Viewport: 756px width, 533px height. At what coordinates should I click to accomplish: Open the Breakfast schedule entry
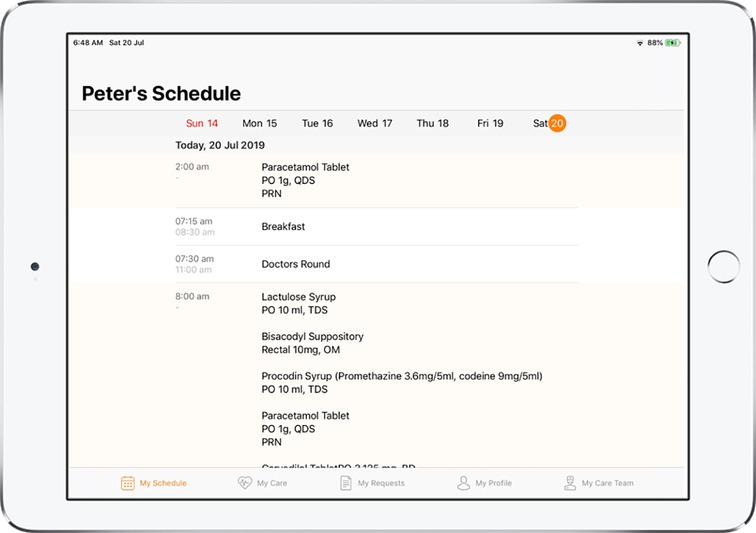coord(377,227)
